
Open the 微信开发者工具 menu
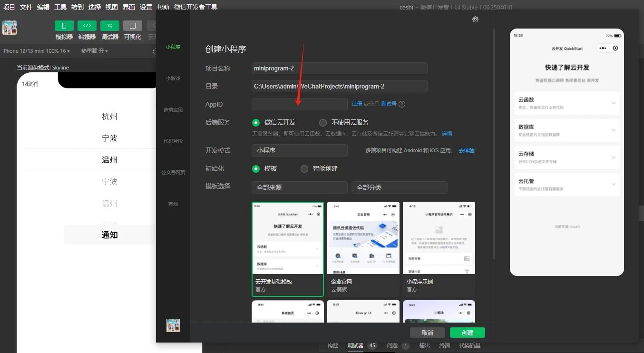pos(196,7)
